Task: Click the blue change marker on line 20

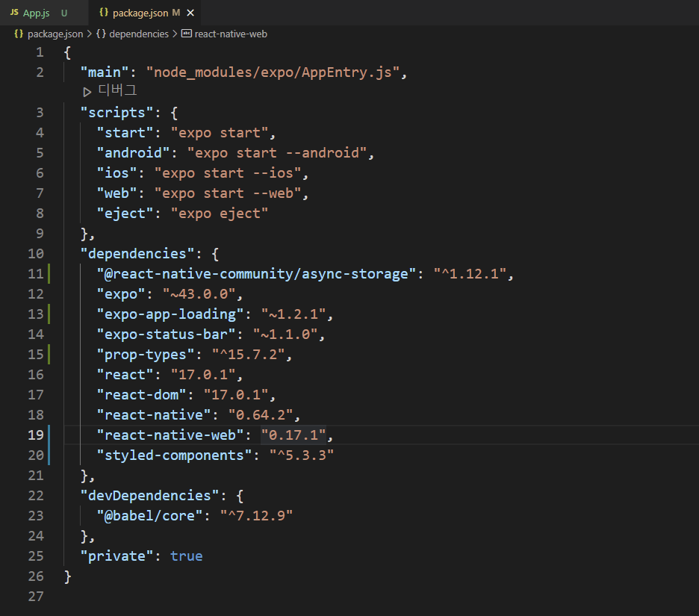Action: pos(49,455)
